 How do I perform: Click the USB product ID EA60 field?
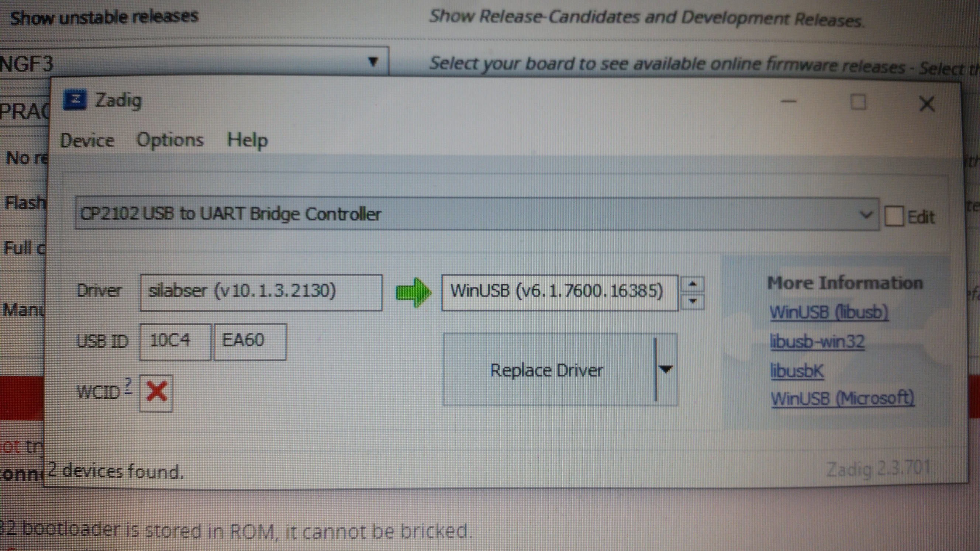pyautogui.click(x=250, y=342)
